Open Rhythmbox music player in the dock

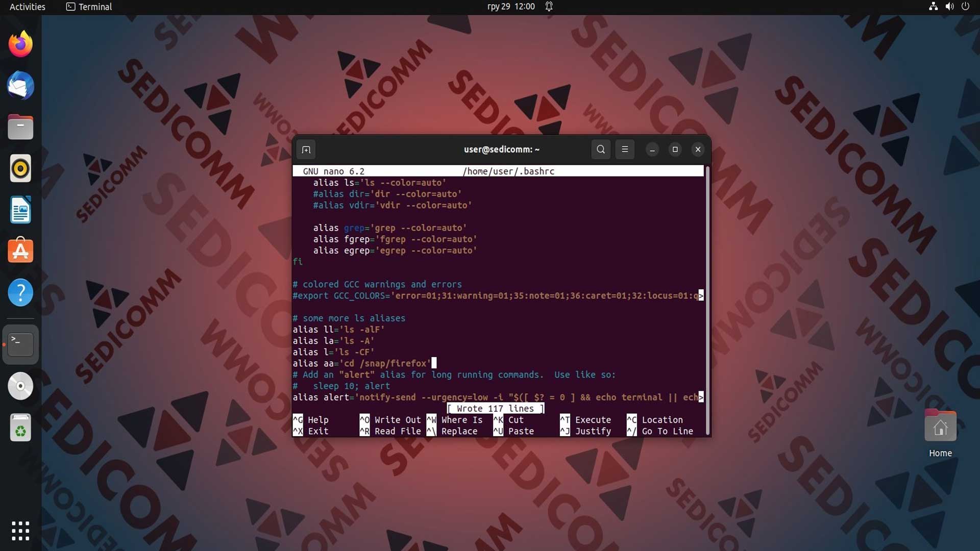click(20, 168)
